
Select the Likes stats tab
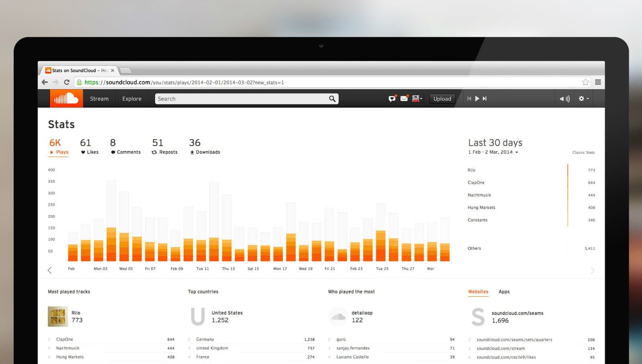click(x=89, y=147)
